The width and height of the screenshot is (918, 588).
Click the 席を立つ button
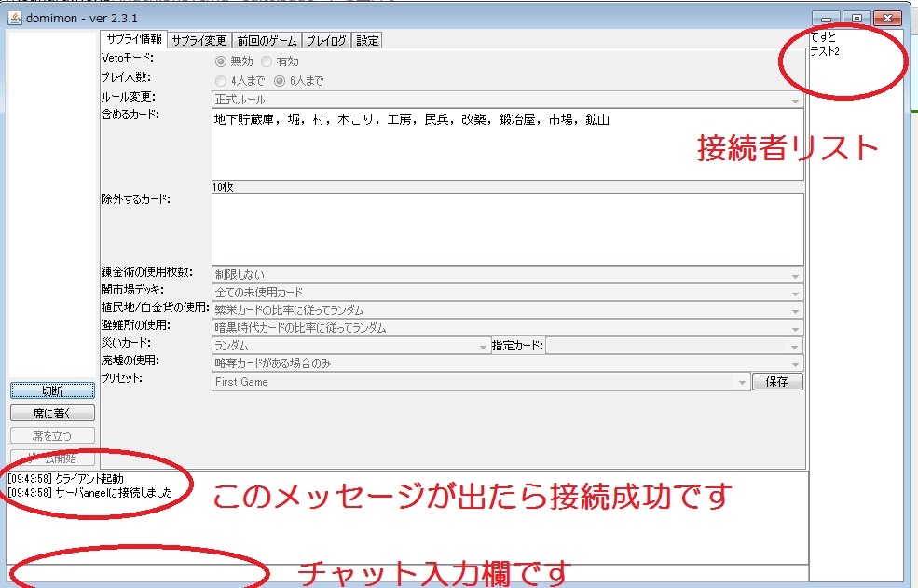coord(52,436)
